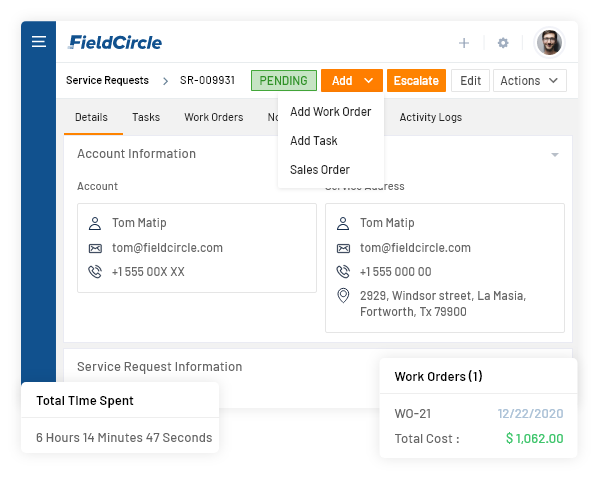Toggle the orange Add dropdown button
Viewport: 599px width, 479px height.
[x=351, y=81]
